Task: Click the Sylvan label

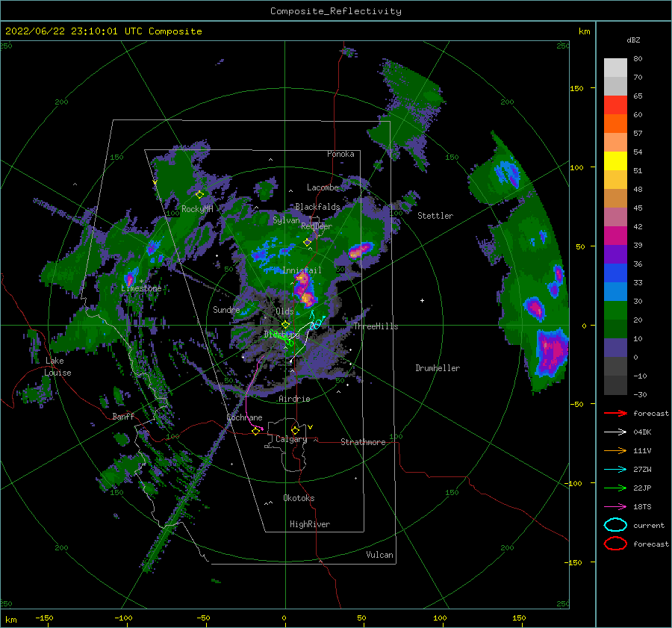Action: click(x=286, y=220)
